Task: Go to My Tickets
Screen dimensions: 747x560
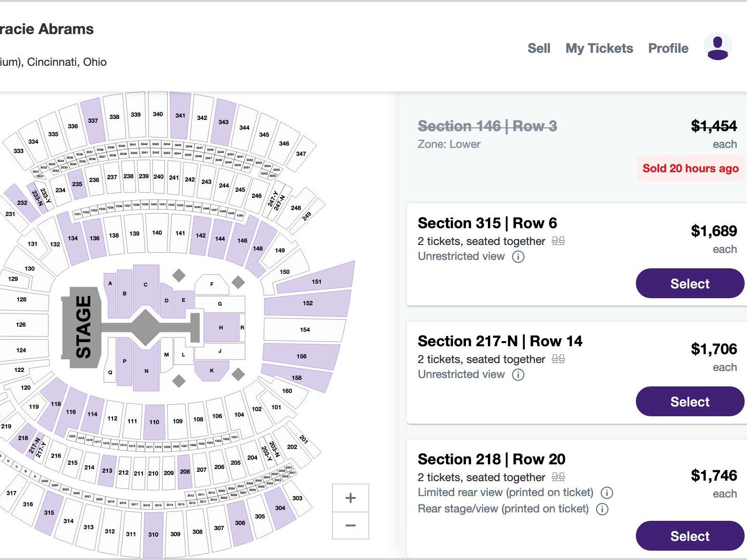Action: point(599,48)
